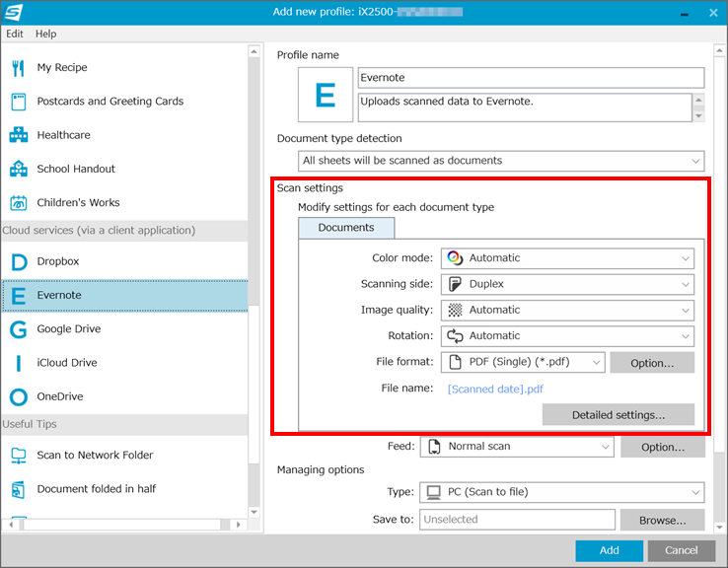
Task: Click the Cancel button
Action: (x=681, y=551)
